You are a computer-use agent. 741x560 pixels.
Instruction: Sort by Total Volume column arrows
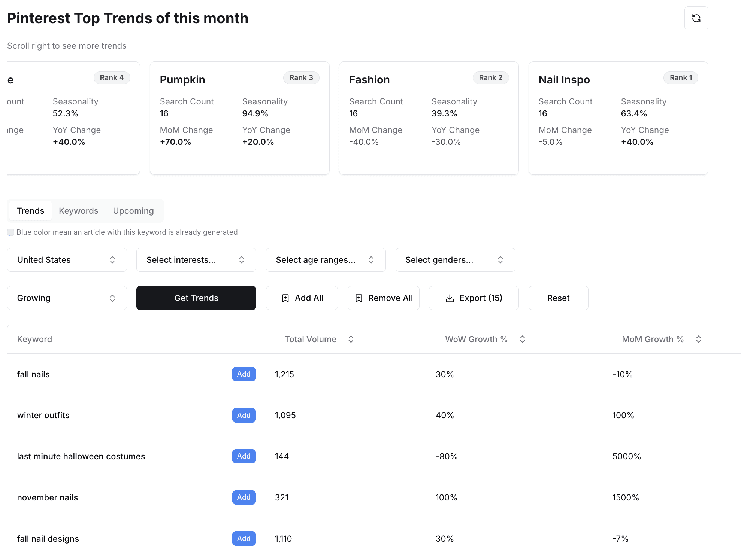pos(351,339)
